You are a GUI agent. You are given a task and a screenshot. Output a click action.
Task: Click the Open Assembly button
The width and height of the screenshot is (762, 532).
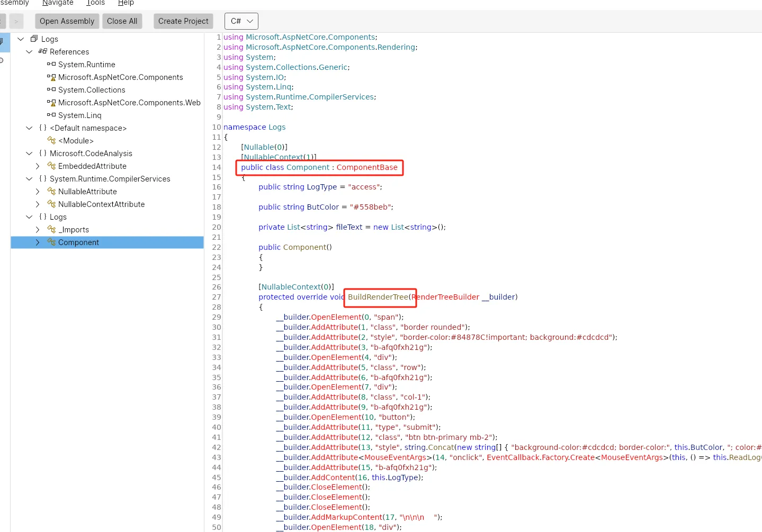tap(67, 21)
